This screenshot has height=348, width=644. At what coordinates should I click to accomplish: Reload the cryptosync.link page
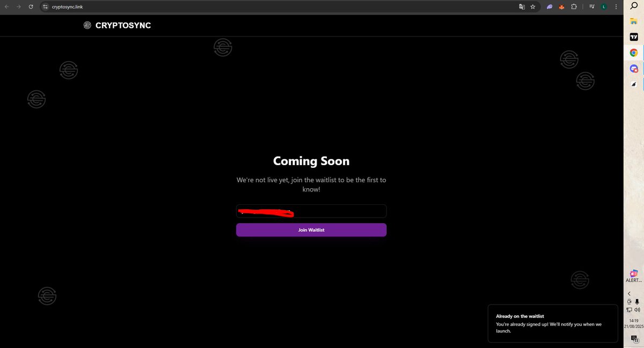point(31,7)
